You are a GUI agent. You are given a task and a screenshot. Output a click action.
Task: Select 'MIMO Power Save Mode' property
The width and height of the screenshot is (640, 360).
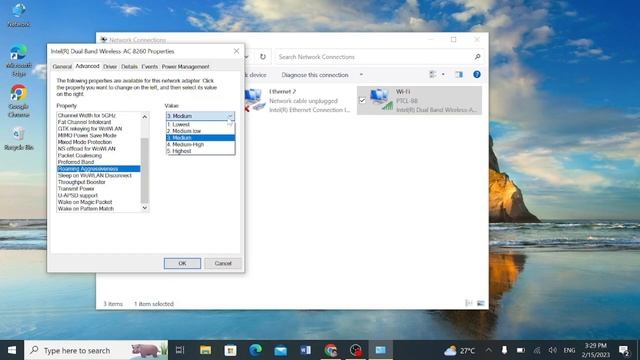[98, 136]
